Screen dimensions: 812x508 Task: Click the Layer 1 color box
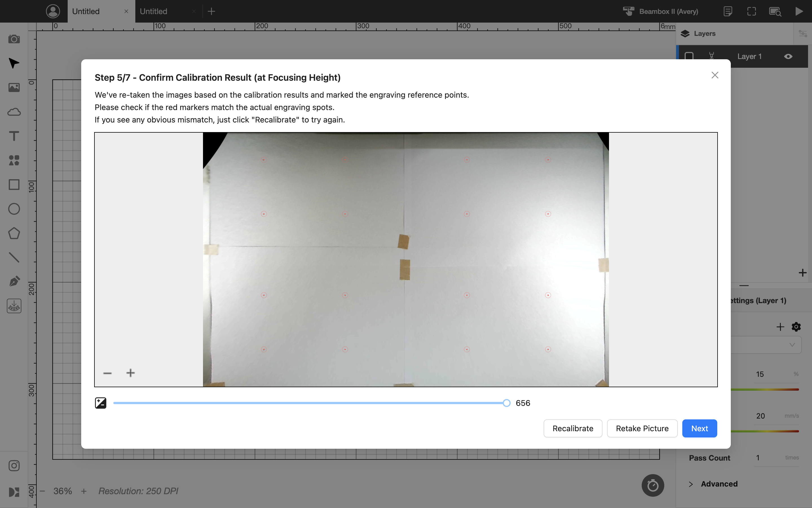click(689, 56)
